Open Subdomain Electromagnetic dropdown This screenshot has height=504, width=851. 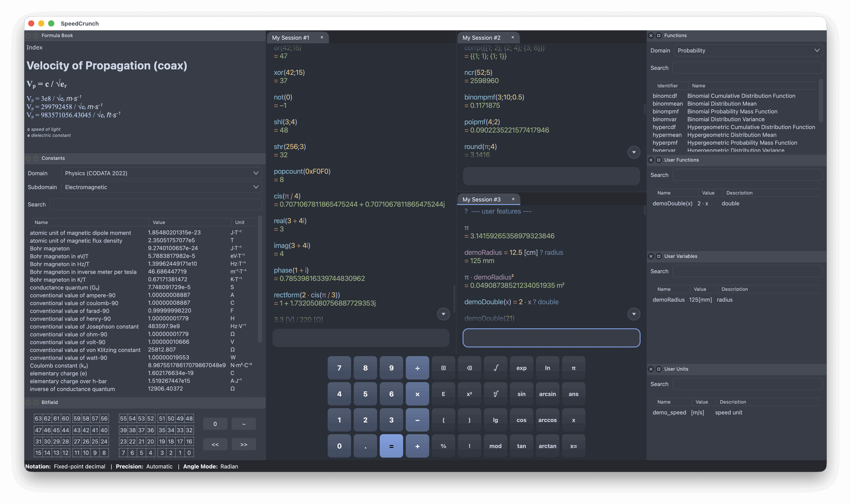[161, 187]
